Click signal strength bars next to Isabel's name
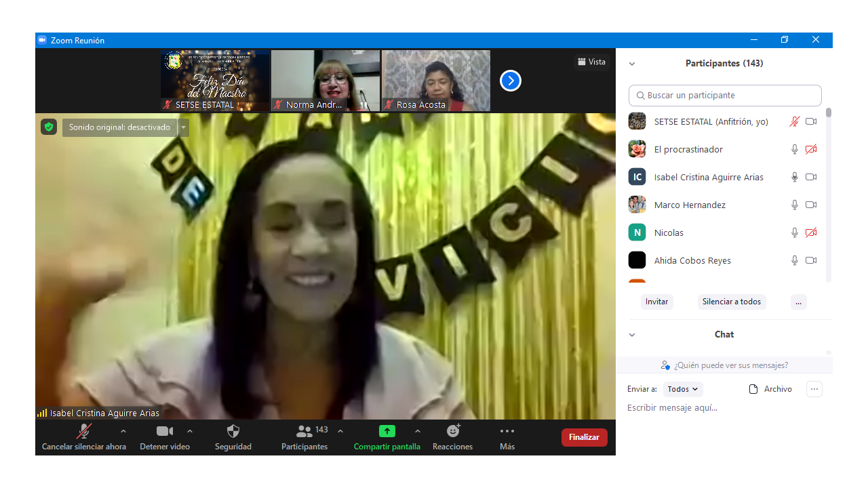Screen dimensions: 868x488 42,413
